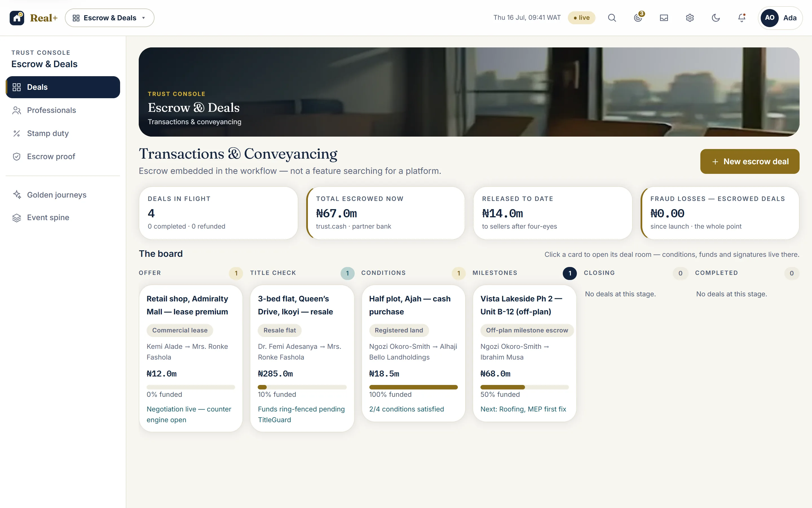Open the target icon with badge 3
The width and height of the screenshot is (812, 508).
pos(638,18)
